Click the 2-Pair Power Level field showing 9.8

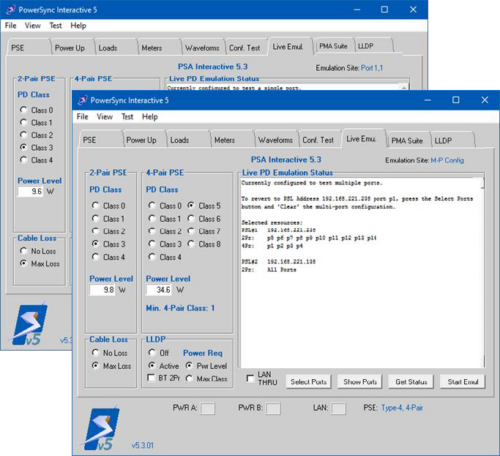(x=102, y=289)
